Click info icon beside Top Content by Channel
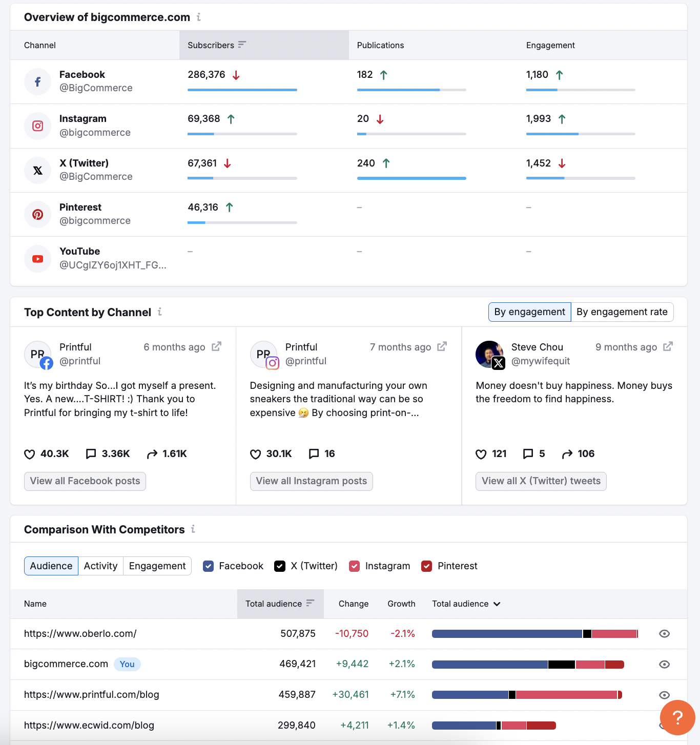The width and height of the screenshot is (700, 745). (x=160, y=312)
